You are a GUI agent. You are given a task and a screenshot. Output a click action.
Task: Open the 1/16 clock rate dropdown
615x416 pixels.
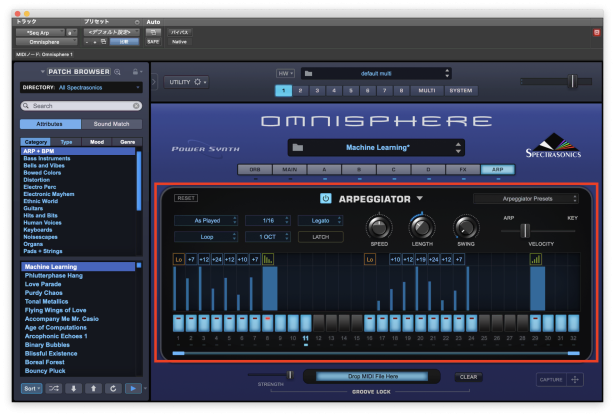pyautogui.click(x=267, y=219)
